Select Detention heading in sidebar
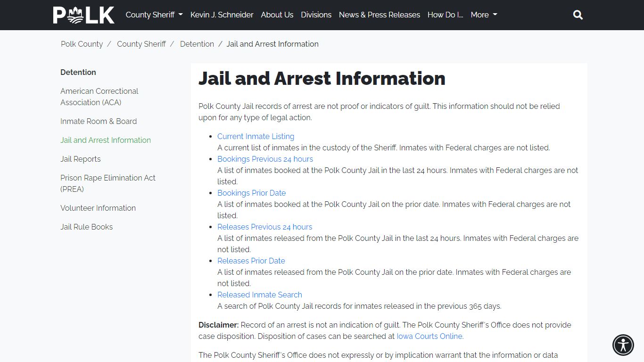This screenshot has width=644, height=362. click(78, 72)
